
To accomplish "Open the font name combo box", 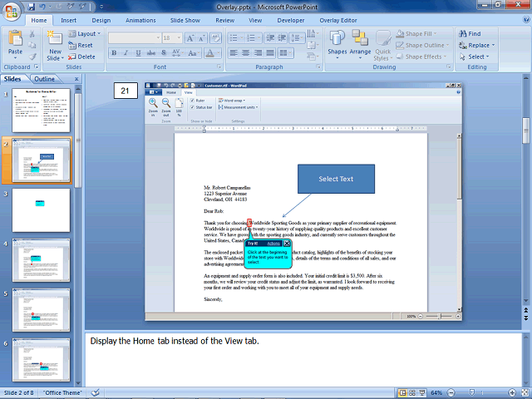I will [135, 38].
